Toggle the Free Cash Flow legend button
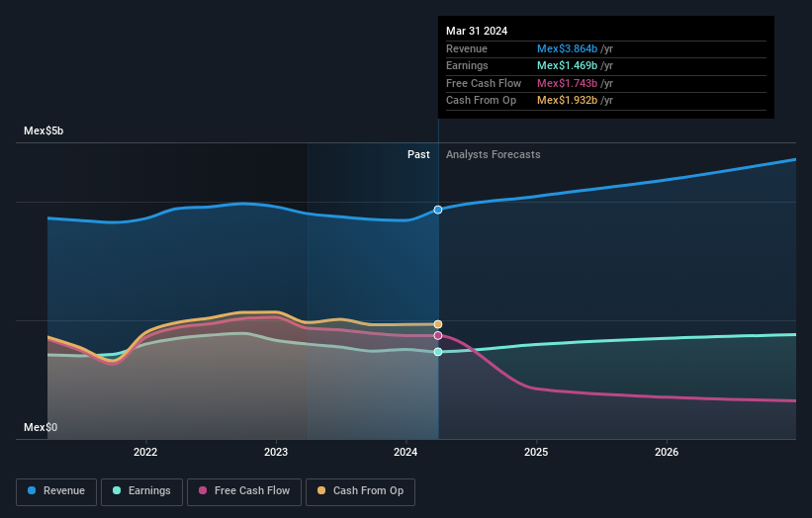Image resolution: width=812 pixels, height=518 pixels. (244, 491)
